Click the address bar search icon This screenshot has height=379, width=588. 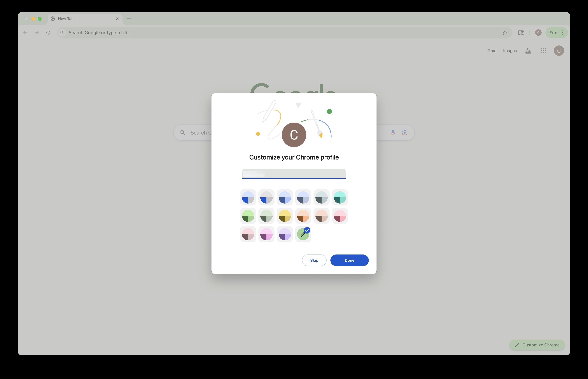click(62, 33)
